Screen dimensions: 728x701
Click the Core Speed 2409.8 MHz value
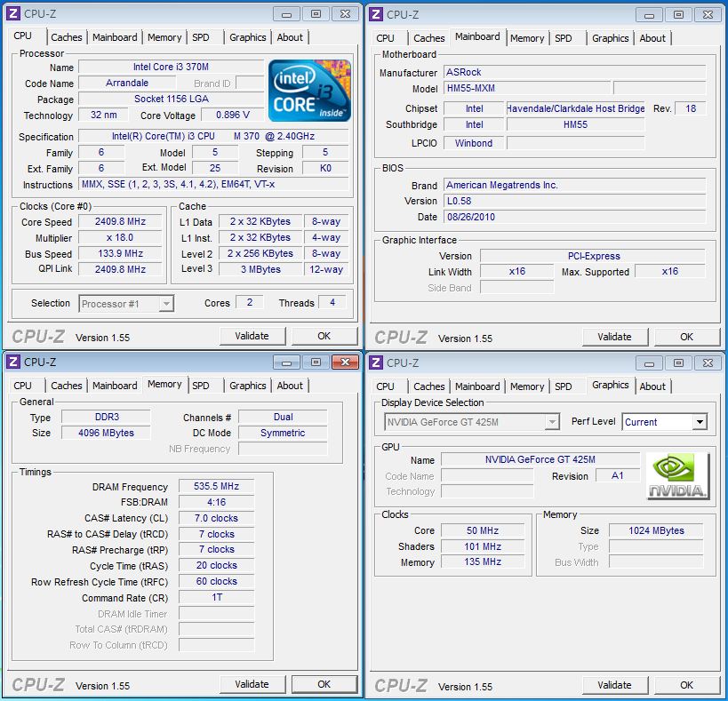120,222
